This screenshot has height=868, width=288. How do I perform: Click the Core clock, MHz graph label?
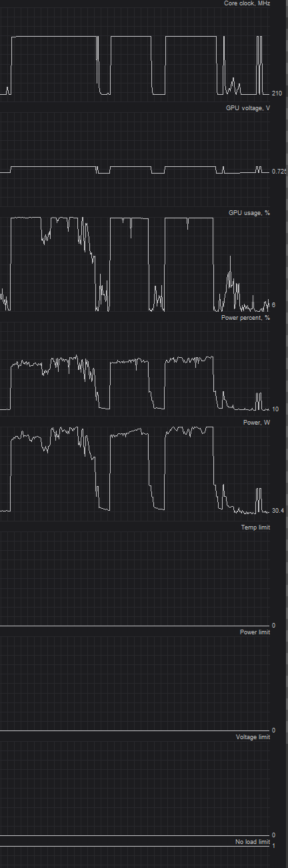(247, 3)
